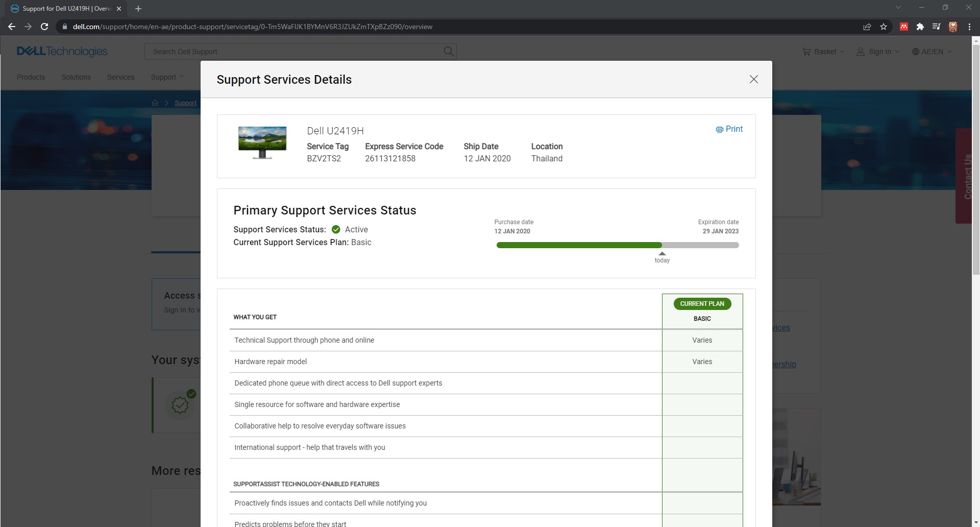
Task: Open the Basket dropdown
Action: pos(823,52)
